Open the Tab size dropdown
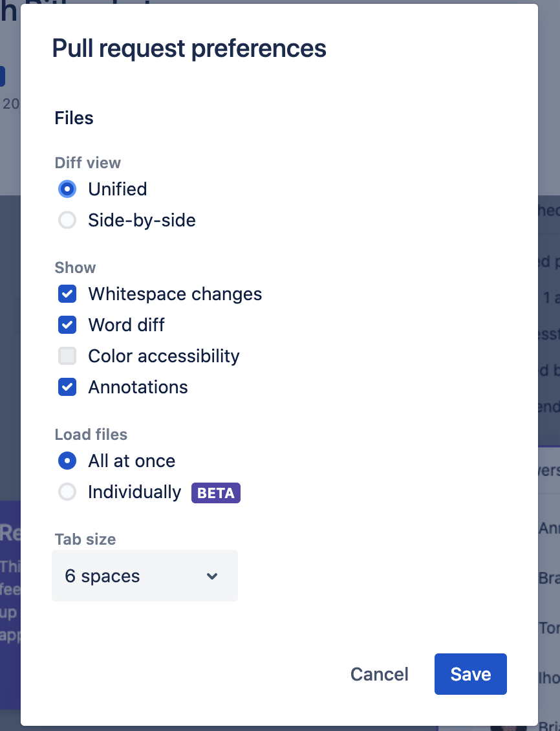Viewport: 560px width, 731px height. click(144, 576)
